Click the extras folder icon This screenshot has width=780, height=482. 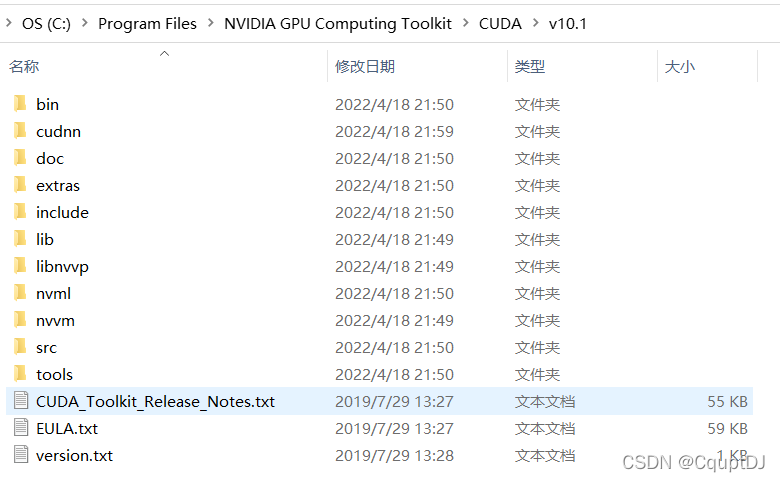[20, 185]
